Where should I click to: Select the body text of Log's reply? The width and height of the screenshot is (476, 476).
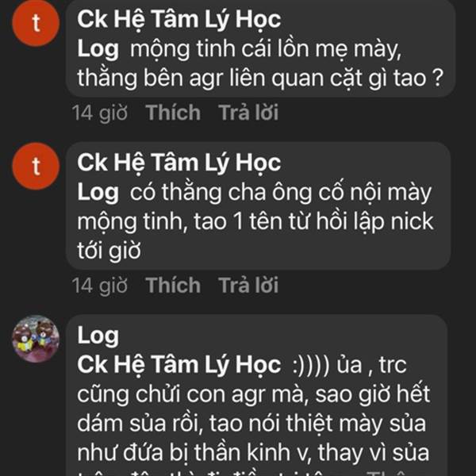pos(254,423)
